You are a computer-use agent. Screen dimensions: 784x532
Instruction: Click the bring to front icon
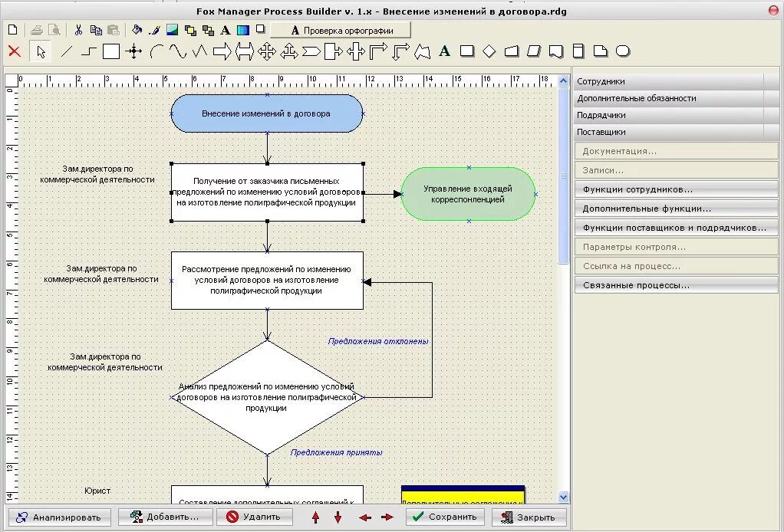tap(190, 31)
